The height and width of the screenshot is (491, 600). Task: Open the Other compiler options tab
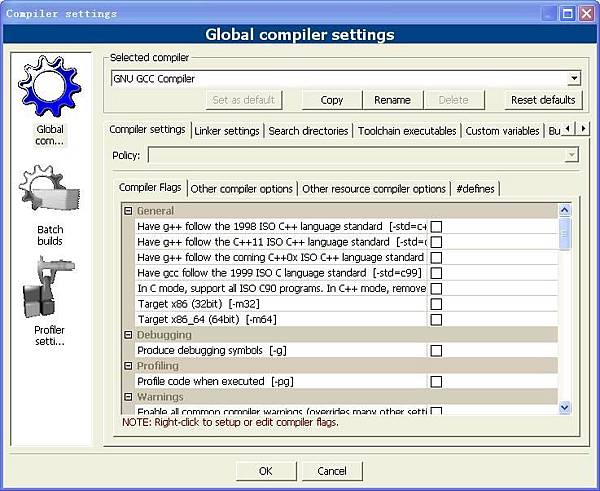click(x=241, y=189)
